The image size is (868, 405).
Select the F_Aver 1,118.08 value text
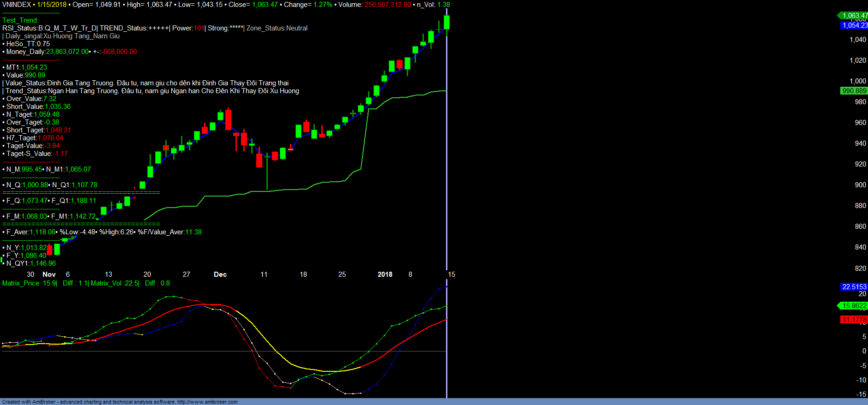pos(42,232)
